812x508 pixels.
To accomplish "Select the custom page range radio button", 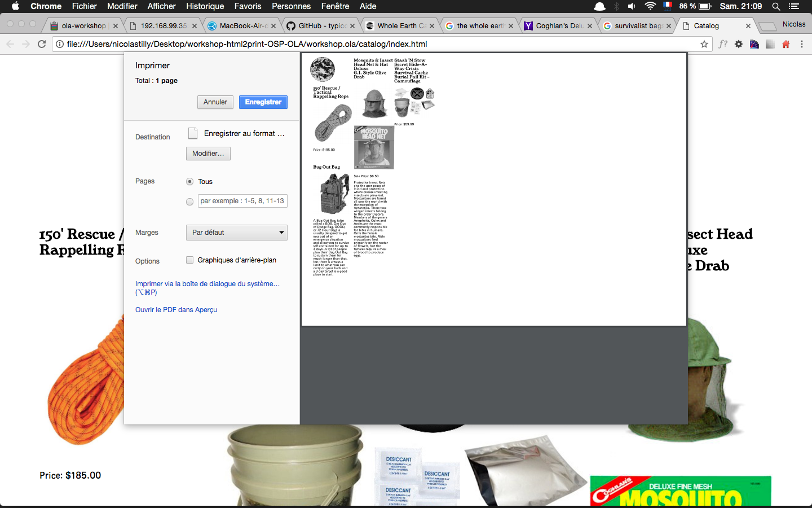I will click(x=189, y=202).
